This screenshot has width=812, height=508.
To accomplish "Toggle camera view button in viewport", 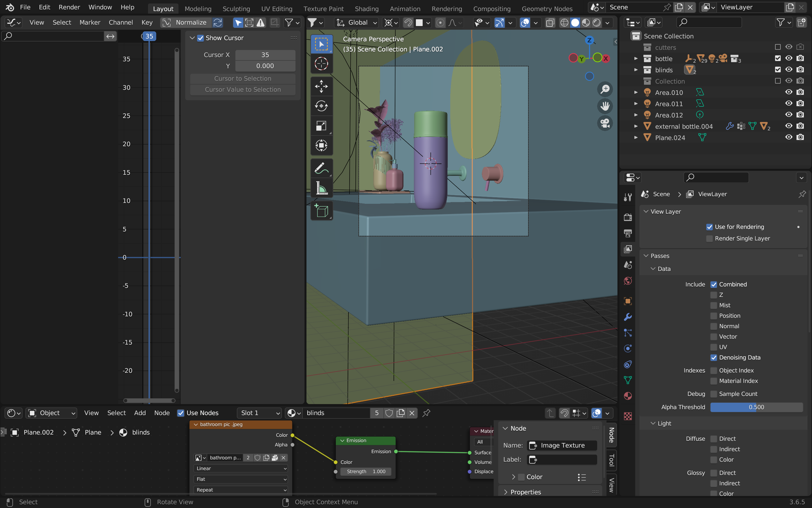I will [x=605, y=123].
